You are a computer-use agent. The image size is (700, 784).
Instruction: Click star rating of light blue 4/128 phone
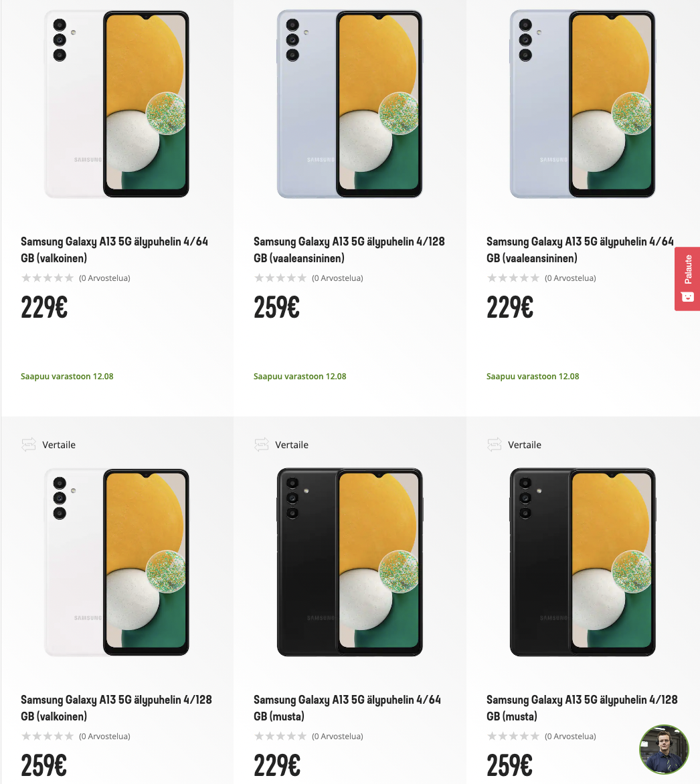[280, 278]
